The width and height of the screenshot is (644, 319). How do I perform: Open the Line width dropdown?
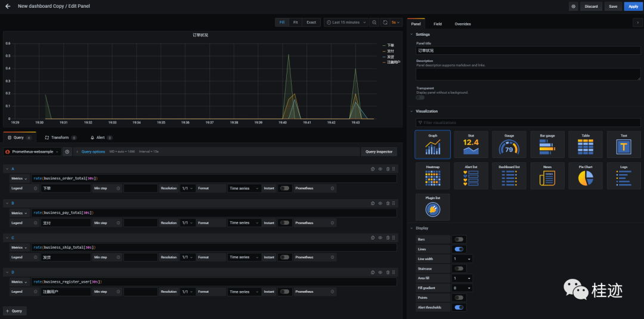pos(462,259)
